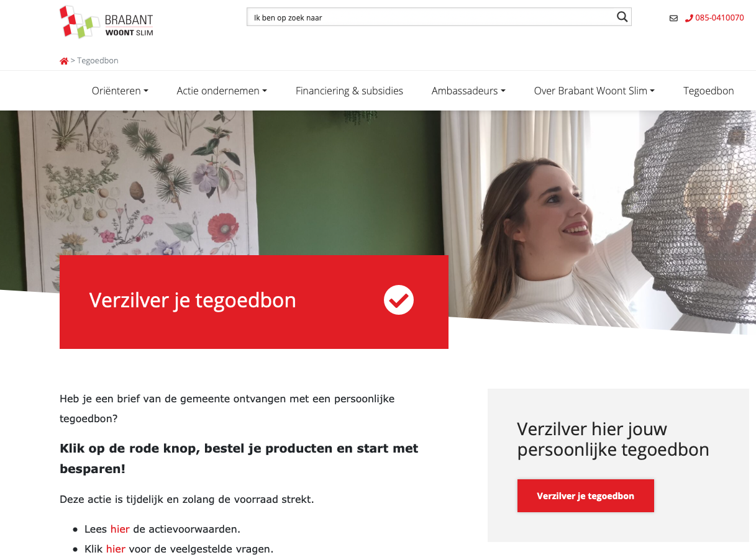Click the Verzilver je tegoedbon button
The width and height of the screenshot is (756, 560).
click(x=585, y=496)
